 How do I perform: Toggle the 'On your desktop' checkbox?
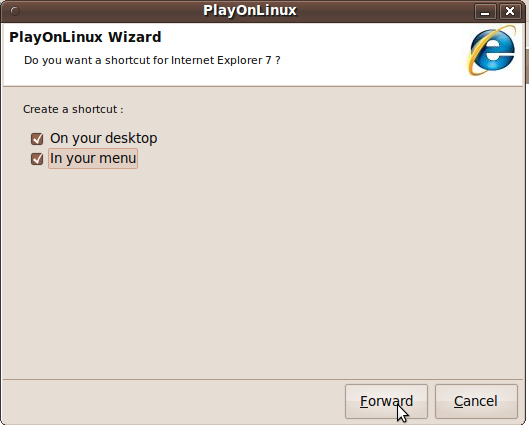pyautogui.click(x=37, y=139)
